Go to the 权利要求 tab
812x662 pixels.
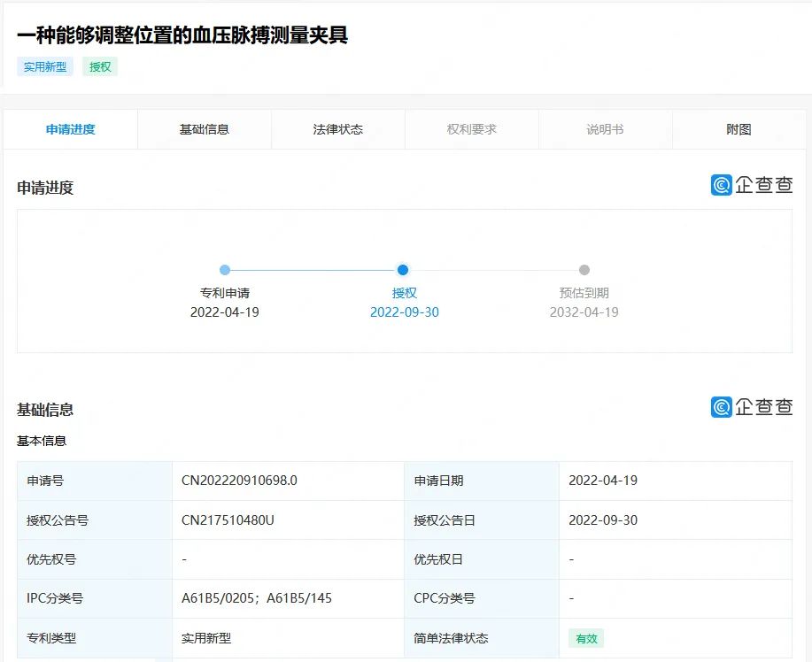click(472, 129)
